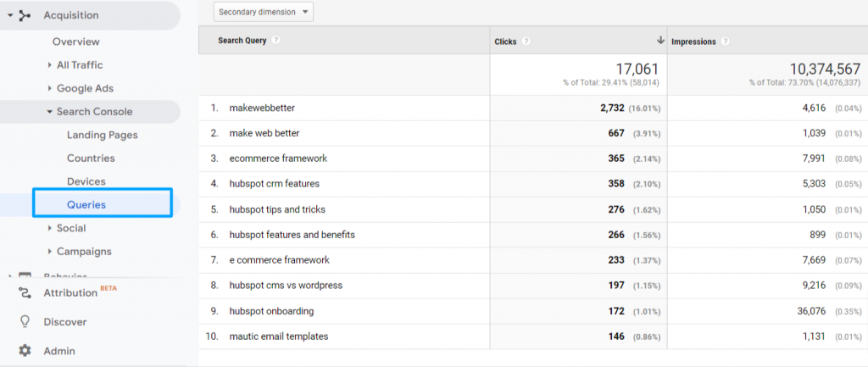Collapse the Search Console submenu
Image resolution: width=868 pixels, height=367 pixels.
(x=50, y=112)
